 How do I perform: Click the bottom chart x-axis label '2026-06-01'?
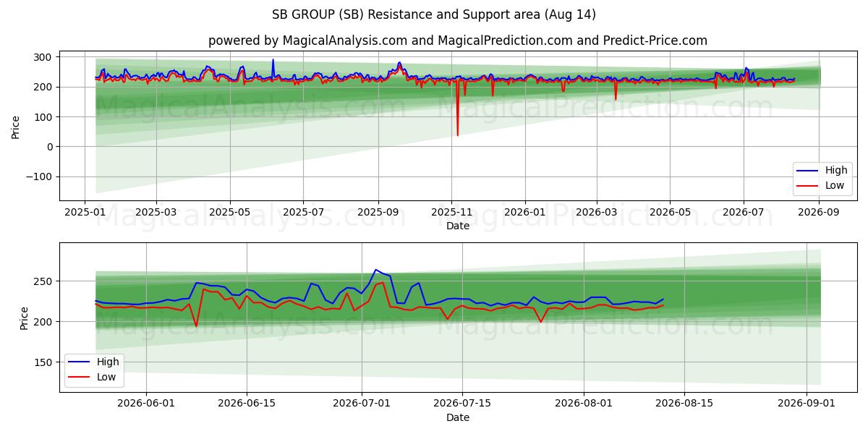[x=147, y=404]
